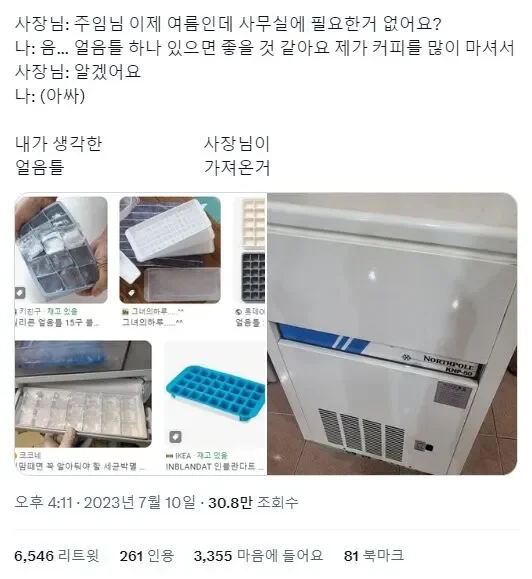
Task: Click the 내가 생각한 얼음틀 caption text
Action: click(58, 155)
